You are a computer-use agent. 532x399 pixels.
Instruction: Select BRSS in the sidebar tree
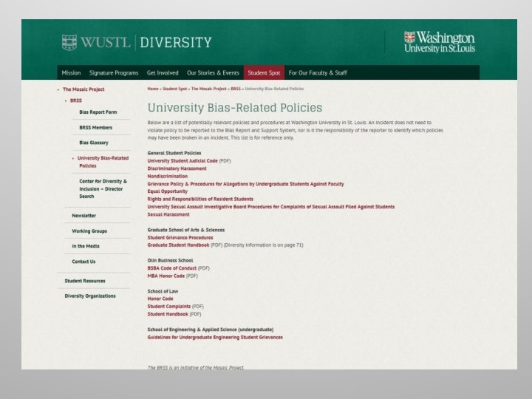click(x=76, y=100)
